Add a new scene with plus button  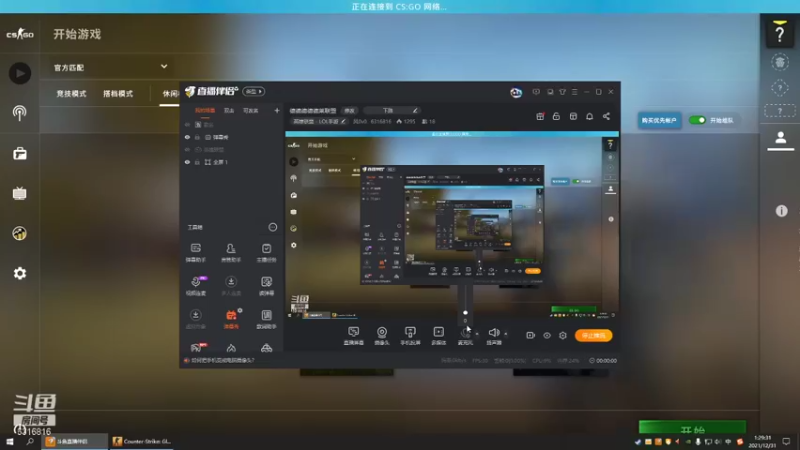tap(277, 110)
